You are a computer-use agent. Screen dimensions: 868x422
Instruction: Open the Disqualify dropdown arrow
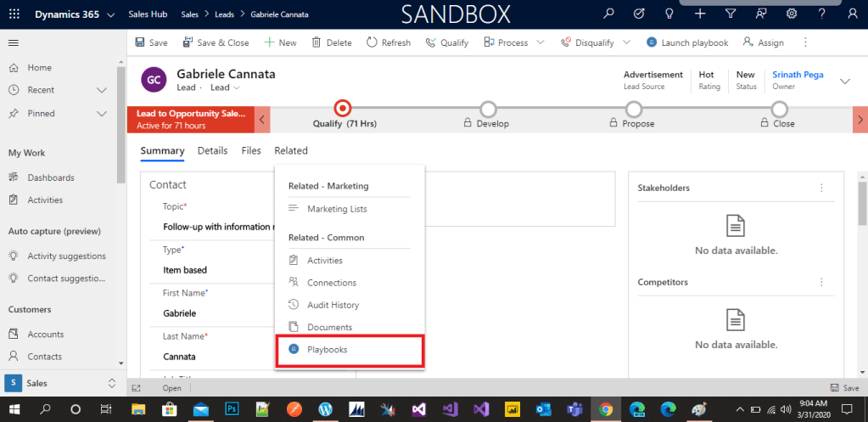626,42
